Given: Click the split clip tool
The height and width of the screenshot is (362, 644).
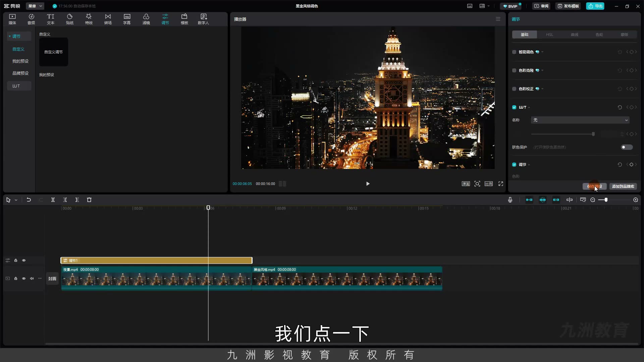Looking at the screenshot, I should point(53,200).
